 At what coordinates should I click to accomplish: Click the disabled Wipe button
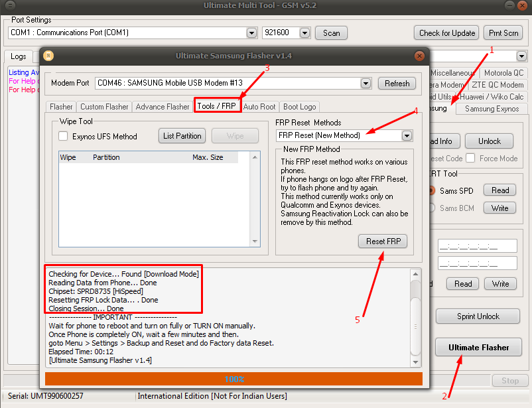(235, 136)
